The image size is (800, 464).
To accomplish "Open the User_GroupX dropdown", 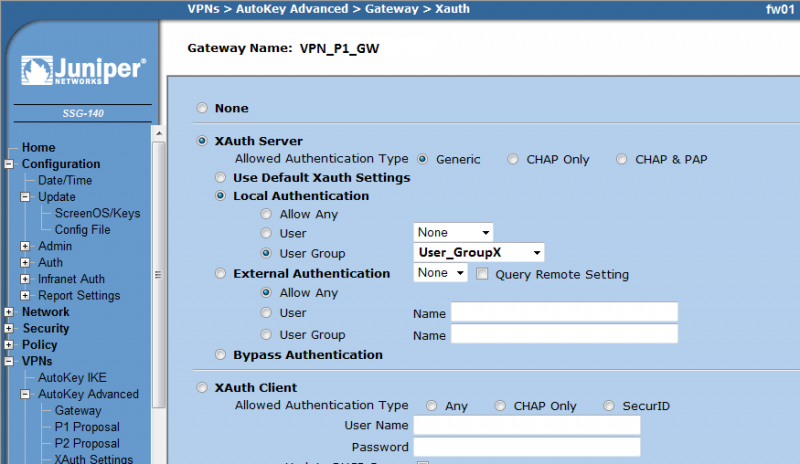I will [x=479, y=253].
